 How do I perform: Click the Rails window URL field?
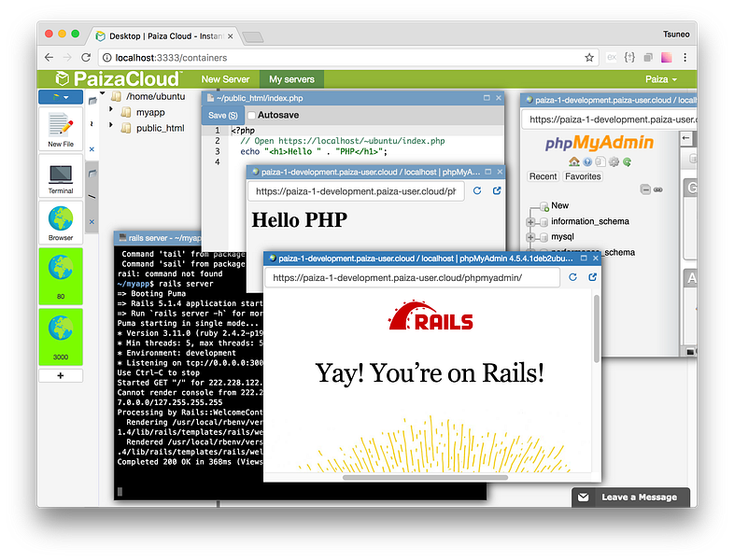pyautogui.click(x=413, y=278)
